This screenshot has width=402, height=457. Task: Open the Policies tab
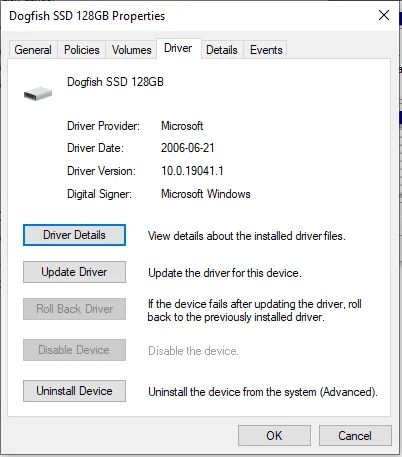tap(82, 50)
